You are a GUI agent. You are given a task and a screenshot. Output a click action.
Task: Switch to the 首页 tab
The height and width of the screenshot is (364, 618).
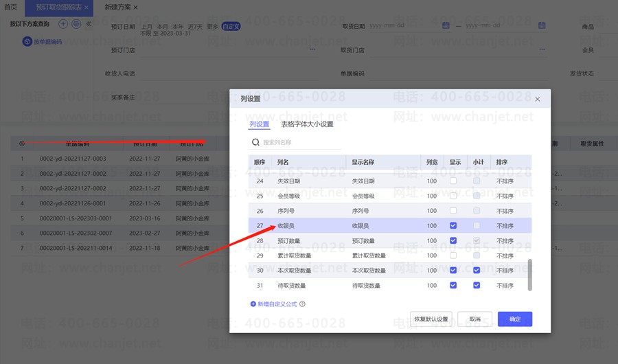coord(11,7)
